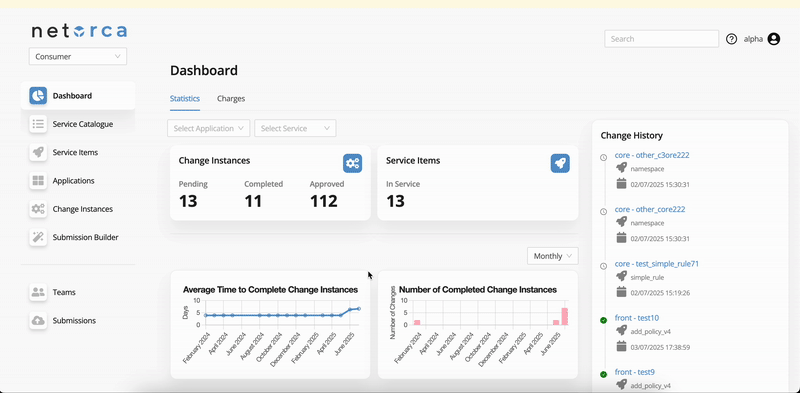Click the alpha username label
Screen dimensions: 800x393
pyautogui.click(x=753, y=39)
